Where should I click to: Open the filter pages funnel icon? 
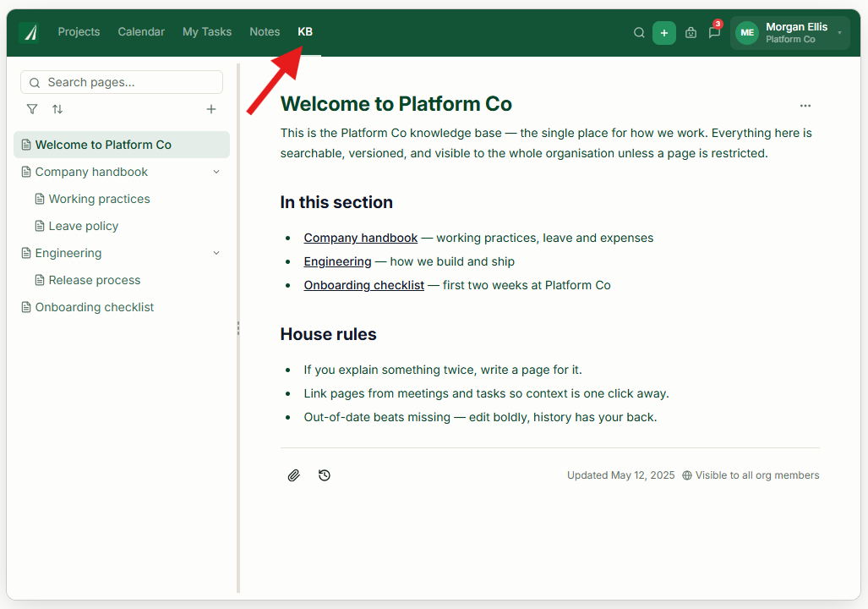32,109
